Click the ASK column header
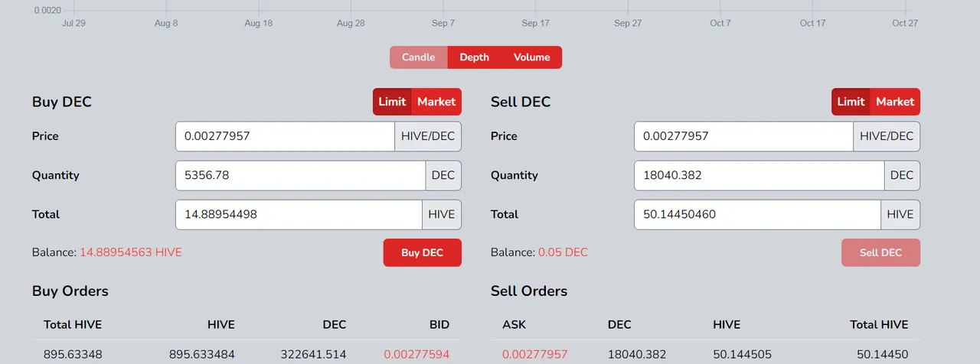This screenshot has width=980, height=364. point(514,324)
